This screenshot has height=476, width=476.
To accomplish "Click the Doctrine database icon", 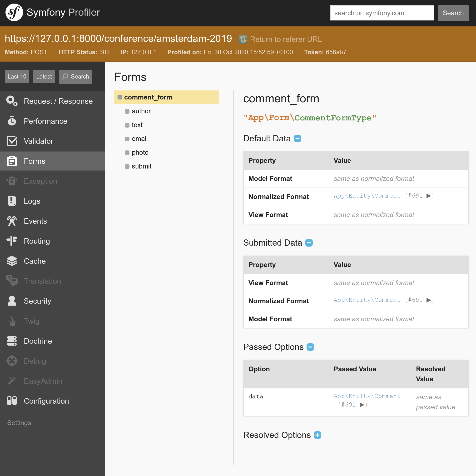I will click(12, 341).
